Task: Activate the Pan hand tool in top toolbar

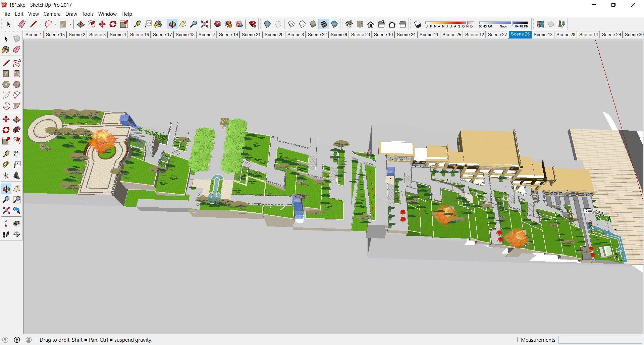Action: click(x=183, y=24)
